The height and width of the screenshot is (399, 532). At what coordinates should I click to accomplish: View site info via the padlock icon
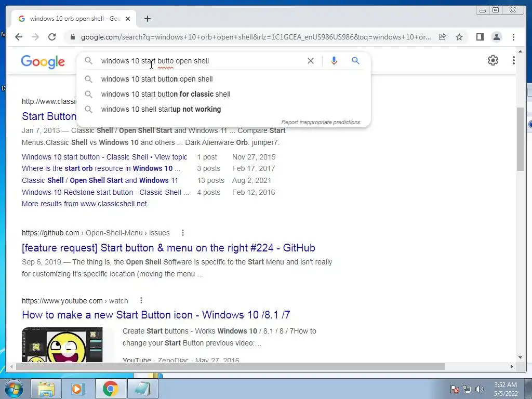[72, 37]
